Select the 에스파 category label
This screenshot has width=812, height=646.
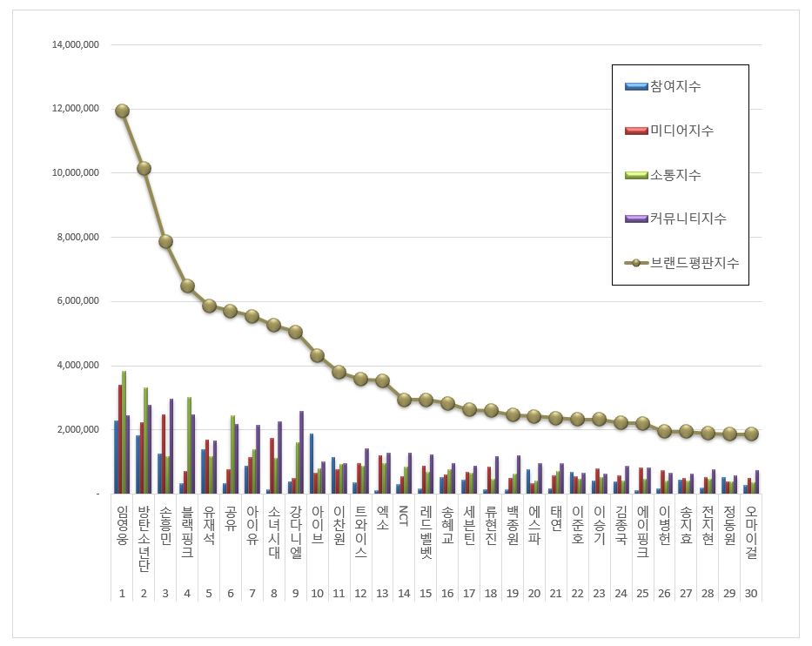coord(534,525)
